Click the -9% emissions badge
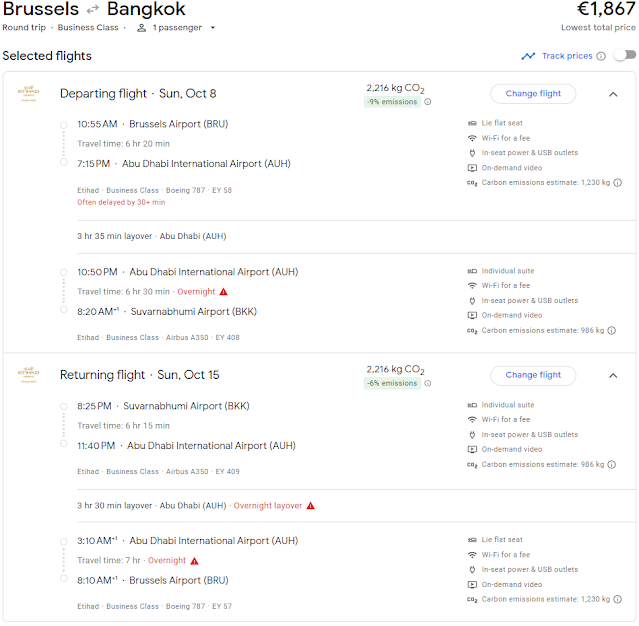639x626 pixels. coord(392,102)
